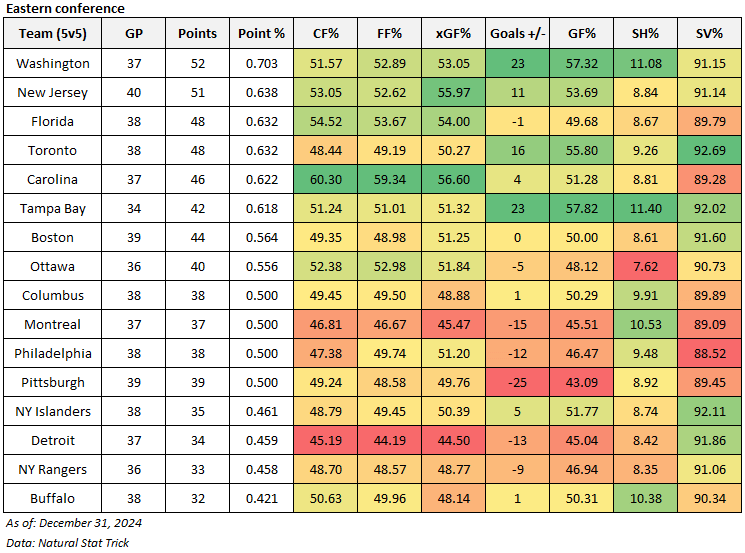Select Florida's 48 Points cell
This screenshot has width=745, height=553.
[x=197, y=121]
